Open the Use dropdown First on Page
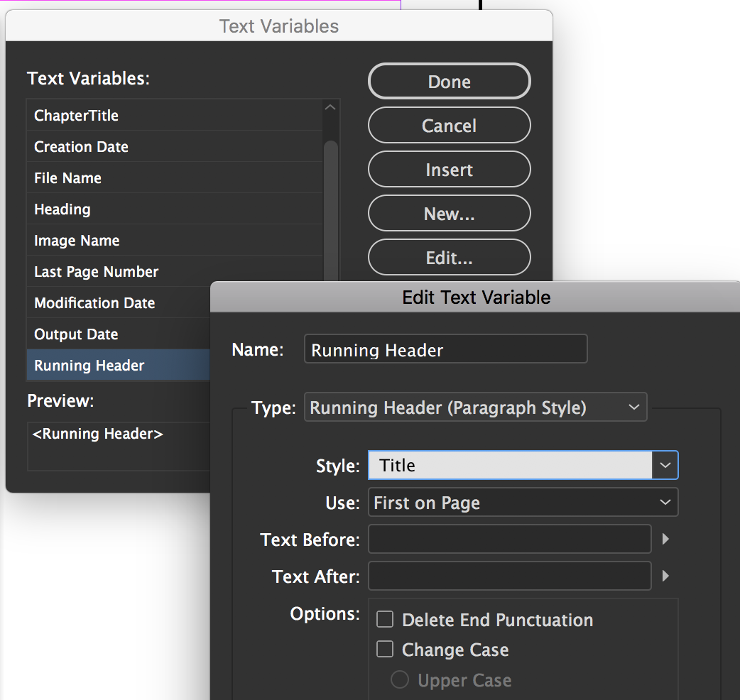 pos(523,503)
